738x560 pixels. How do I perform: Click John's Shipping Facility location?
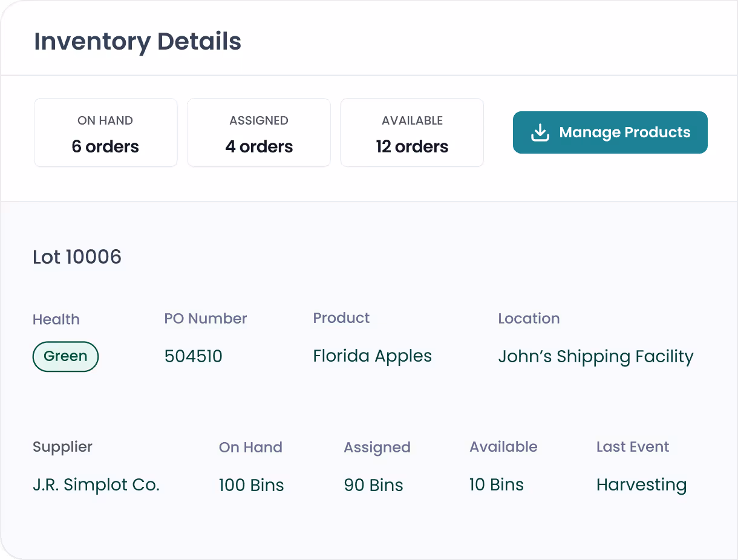(x=596, y=356)
